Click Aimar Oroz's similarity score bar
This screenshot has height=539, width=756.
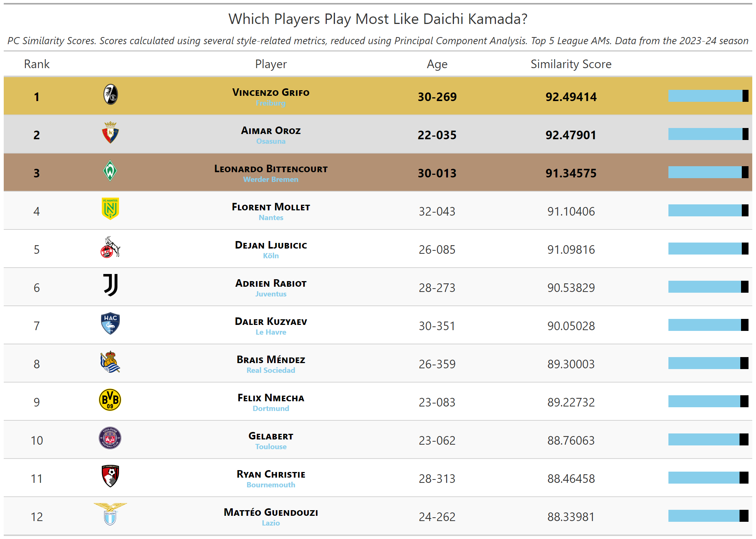point(708,134)
